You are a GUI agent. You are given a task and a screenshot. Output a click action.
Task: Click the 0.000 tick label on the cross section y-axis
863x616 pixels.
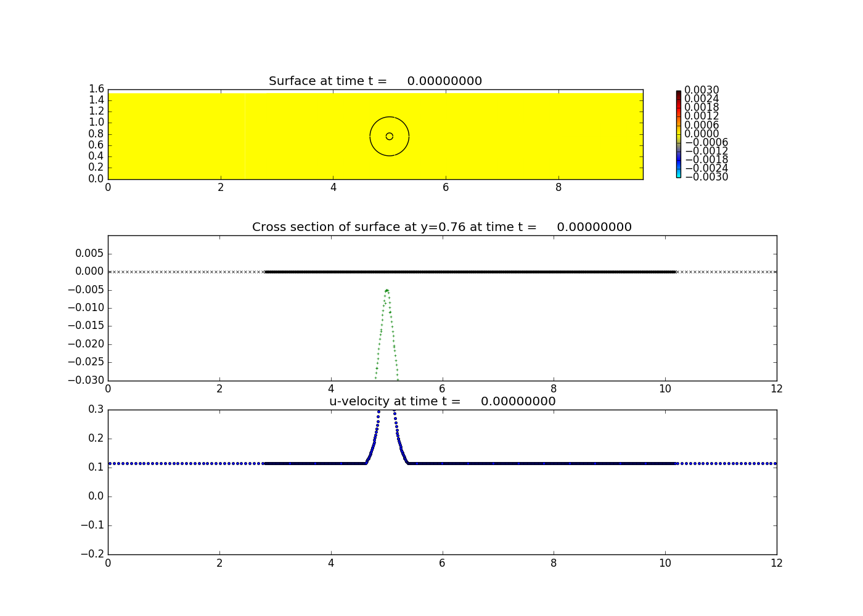click(x=89, y=271)
